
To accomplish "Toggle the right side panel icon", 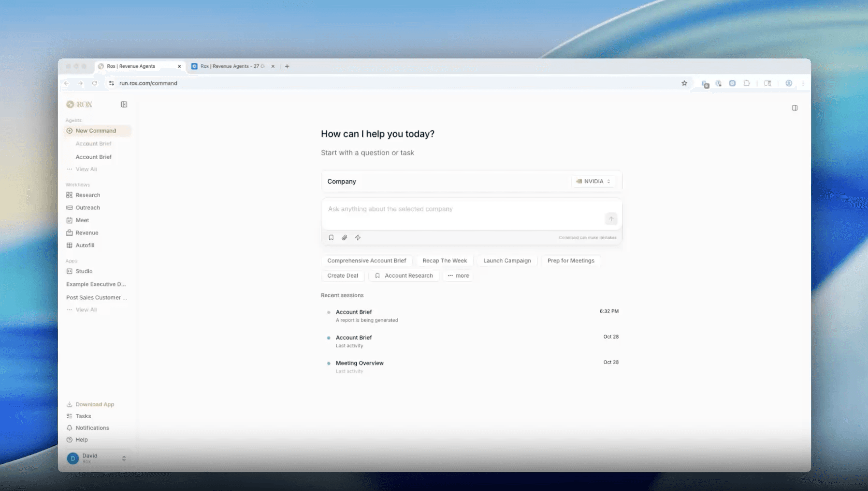I will [795, 108].
